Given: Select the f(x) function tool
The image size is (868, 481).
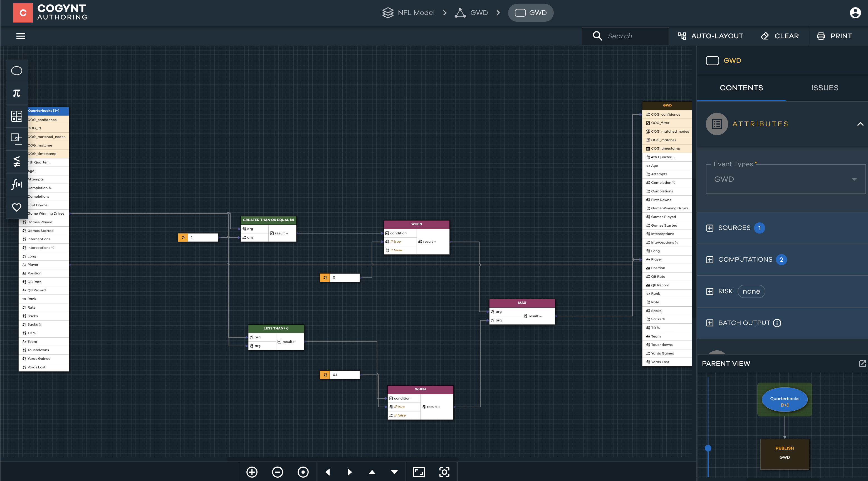Looking at the screenshot, I should coord(16,185).
